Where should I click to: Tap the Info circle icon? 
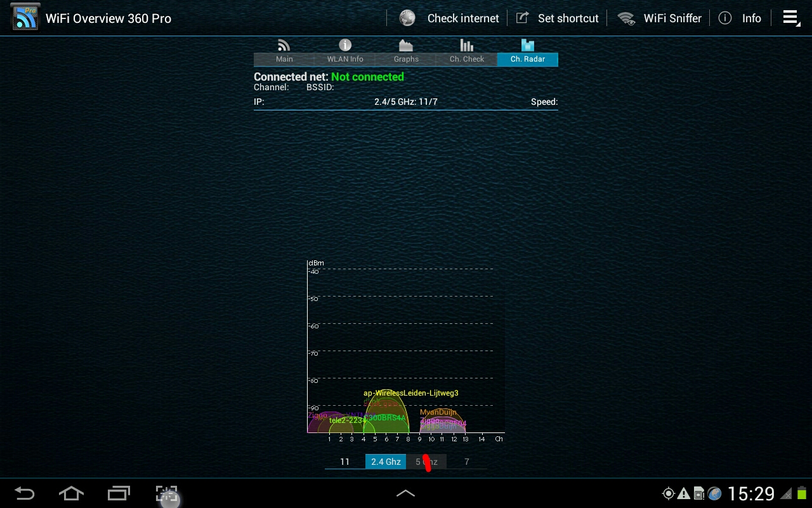[724, 18]
